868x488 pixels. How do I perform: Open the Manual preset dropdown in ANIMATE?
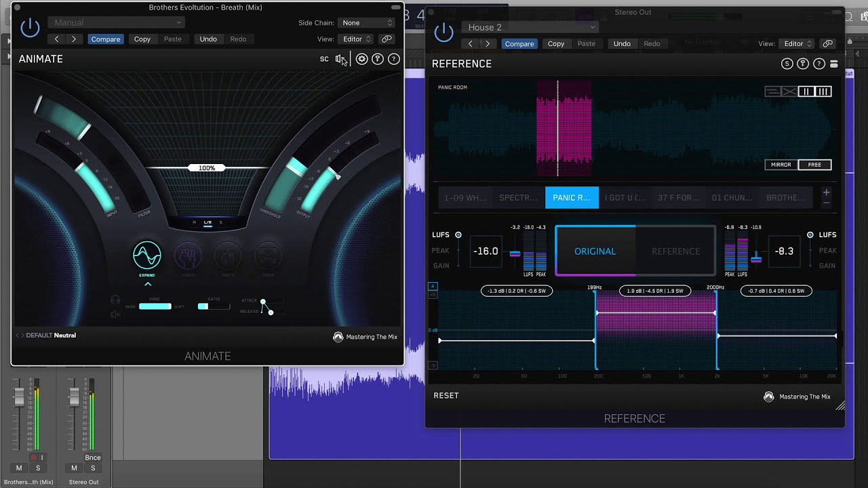point(116,22)
